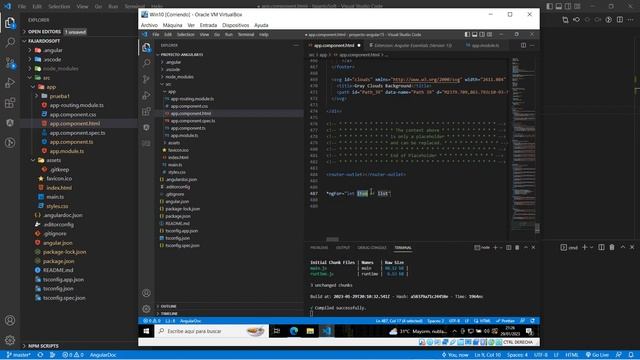Click Go Live in outer status bar
This screenshot has height=360, width=640.
click(598, 355)
